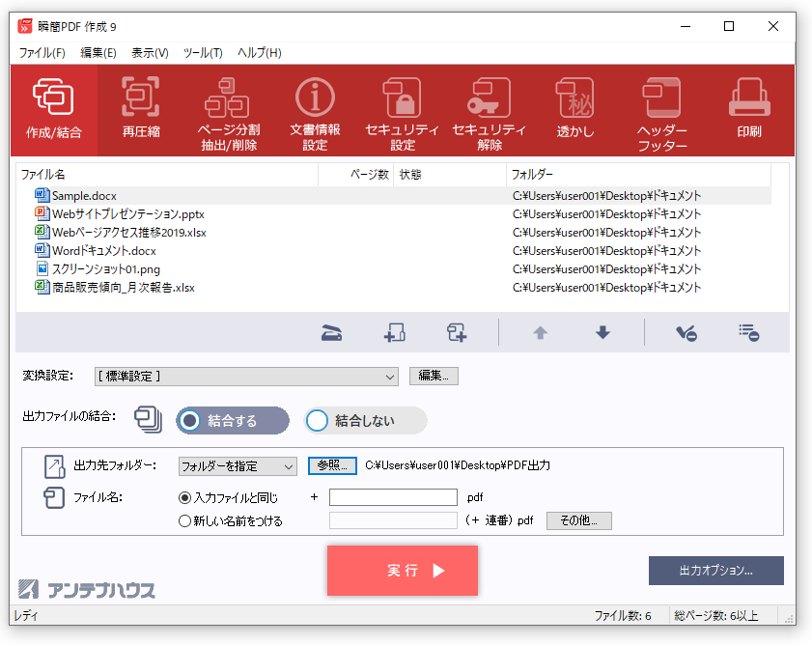The height and width of the screenshot is (645, 812).
Task: Remove checked file with check-minus icon
Action: coord(686,332)
